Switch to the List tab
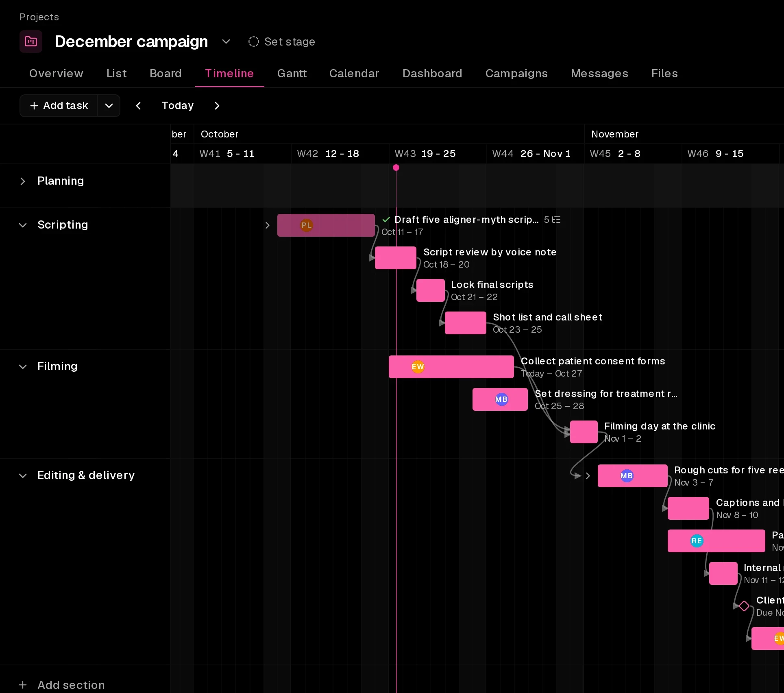The image size is (784, 693). 117,73
